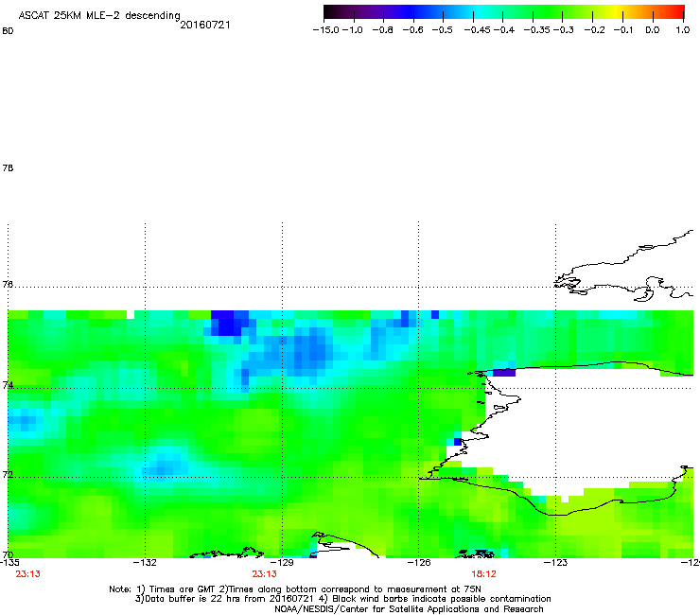Click the color bar label '-0.2'
700x615 pixels.
pos(595,30)
